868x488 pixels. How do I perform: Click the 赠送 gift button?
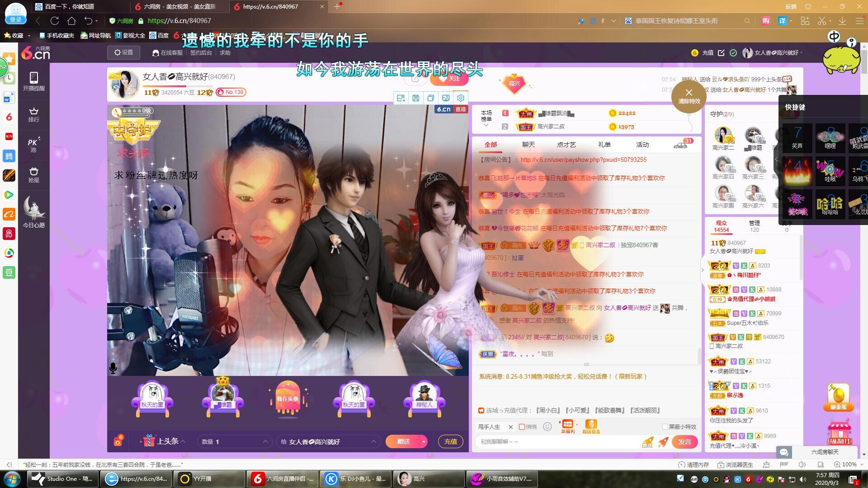click(403, 441)
